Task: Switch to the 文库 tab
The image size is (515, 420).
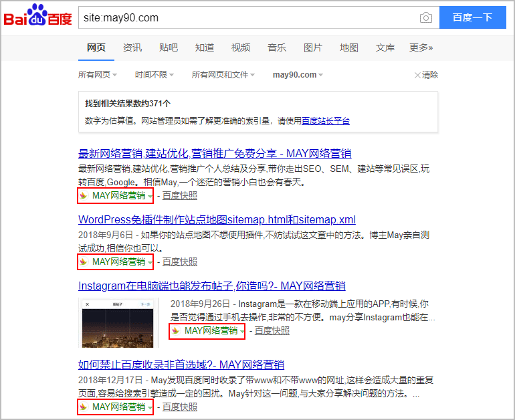Action: 385,48
